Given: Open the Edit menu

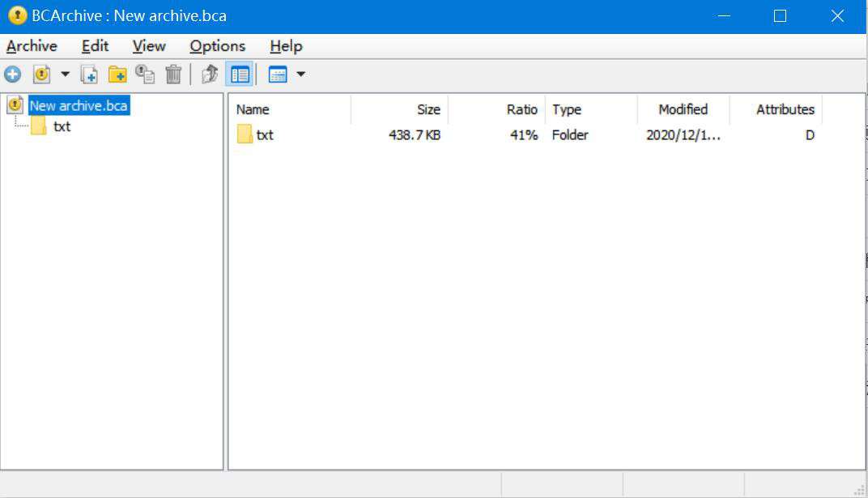Looking at the screenshot, I should (95, 46).
